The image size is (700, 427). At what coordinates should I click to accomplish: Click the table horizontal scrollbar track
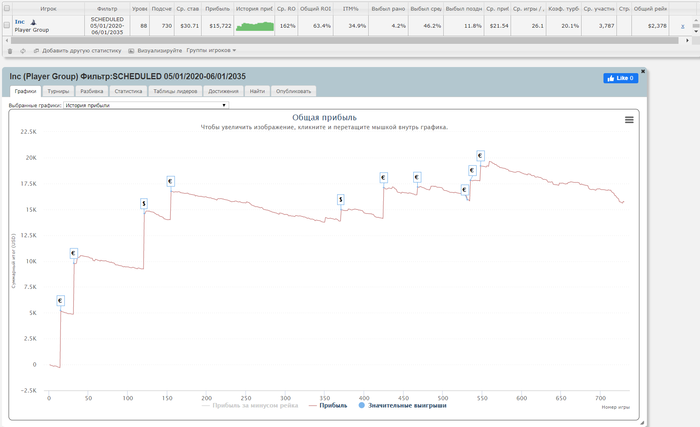[x=345, y=40]
